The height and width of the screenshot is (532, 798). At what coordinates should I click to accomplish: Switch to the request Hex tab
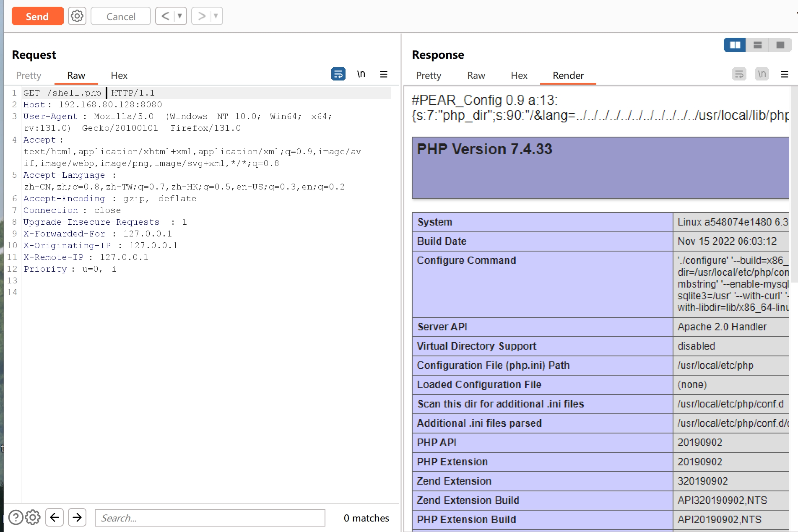pos(119,75)
